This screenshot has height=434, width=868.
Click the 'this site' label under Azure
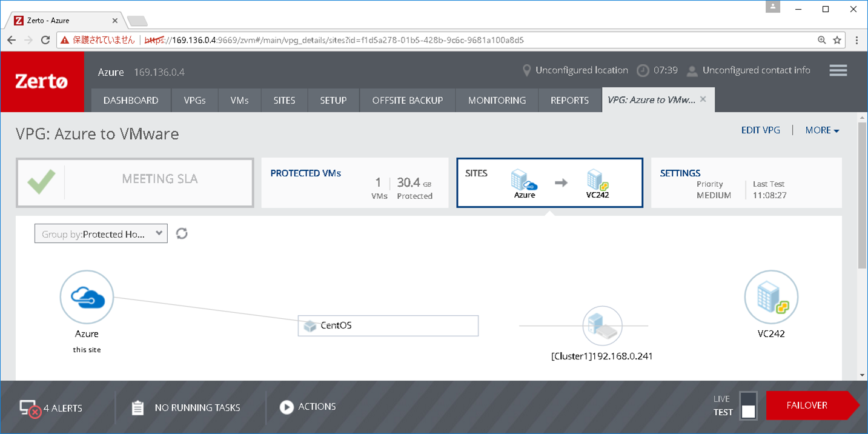click(x=87, y=350)
